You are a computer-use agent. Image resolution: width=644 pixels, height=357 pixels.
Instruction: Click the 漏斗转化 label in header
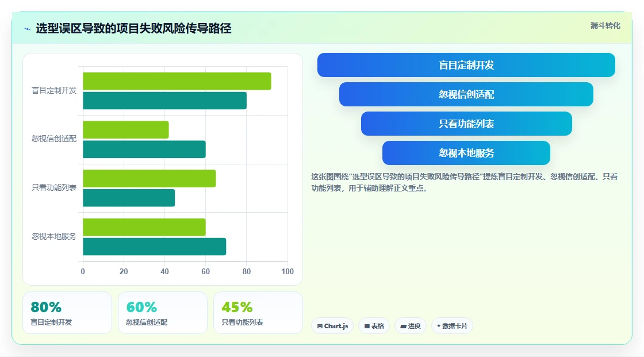(x=605, y=25)
